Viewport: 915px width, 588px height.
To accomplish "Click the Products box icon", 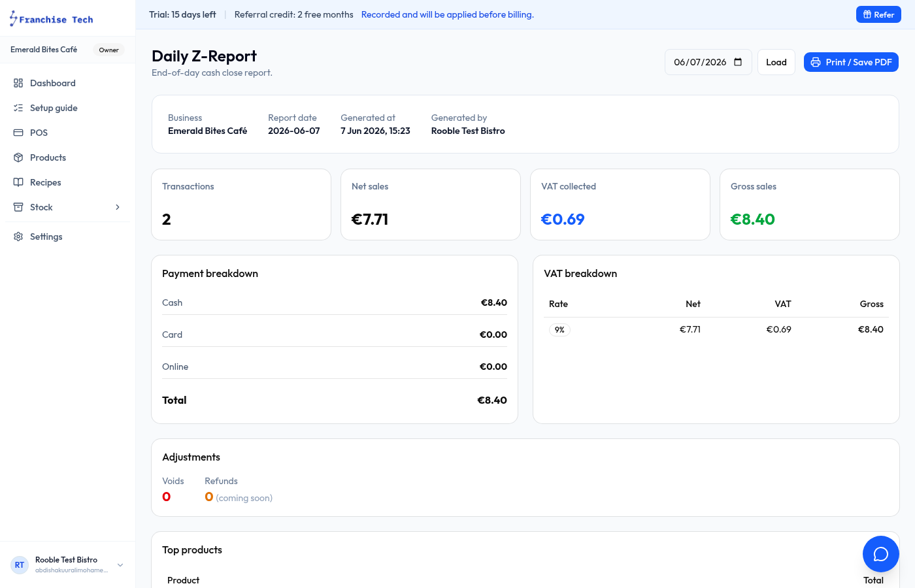I will click(18, 157).
